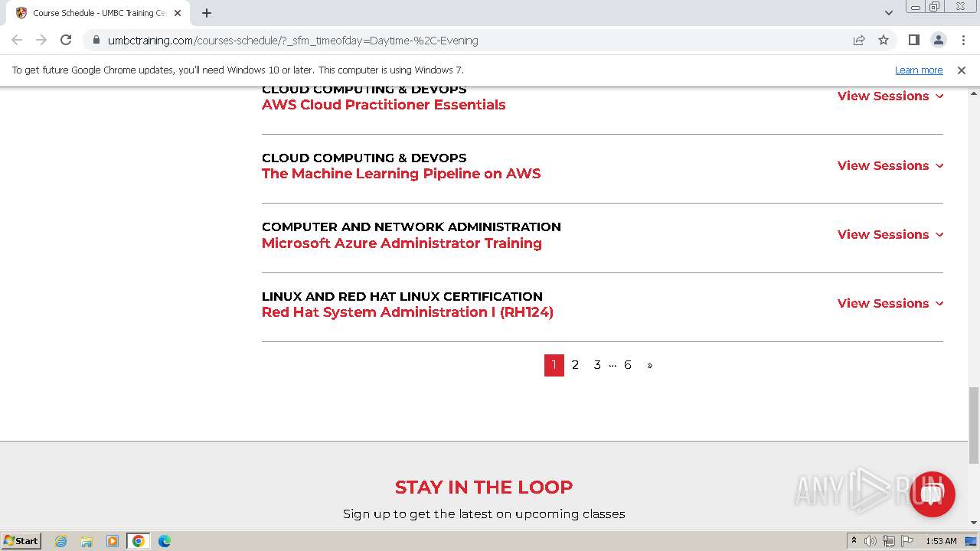This screenshot has height=551, width=980.
Task: Launch media player from taskbar
Action: coord(113,541)
